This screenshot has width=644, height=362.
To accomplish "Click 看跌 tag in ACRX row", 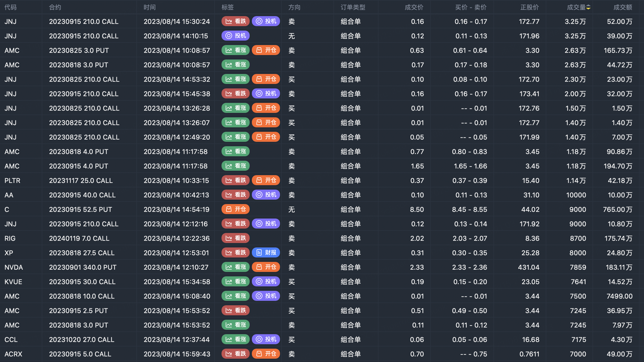I will (235, 354).
